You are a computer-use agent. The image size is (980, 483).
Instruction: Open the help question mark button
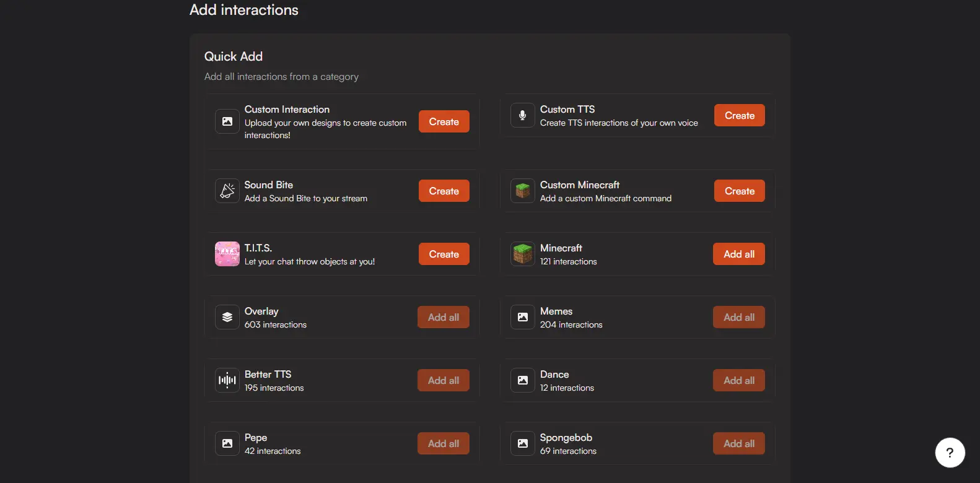950,453
